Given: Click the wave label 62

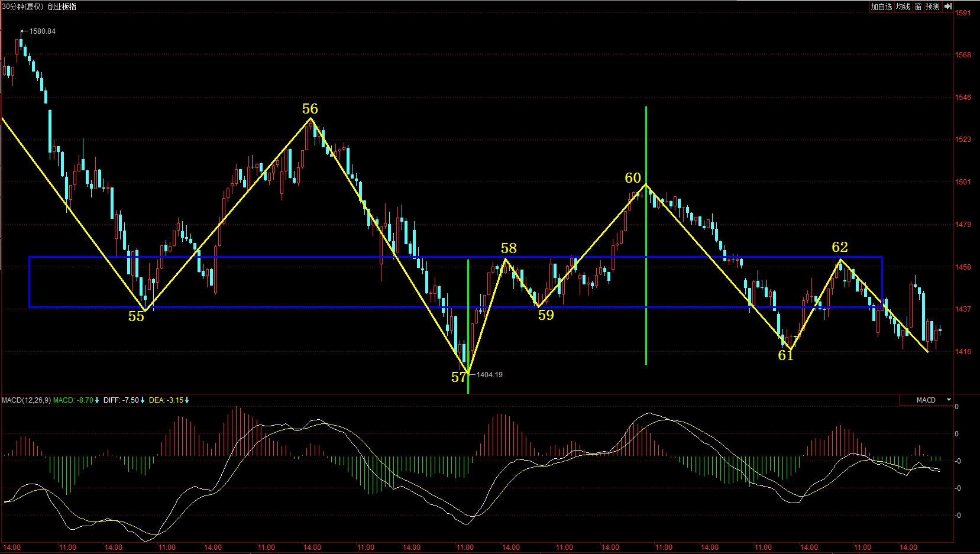Looking at the screenshot, I should 840,247.
